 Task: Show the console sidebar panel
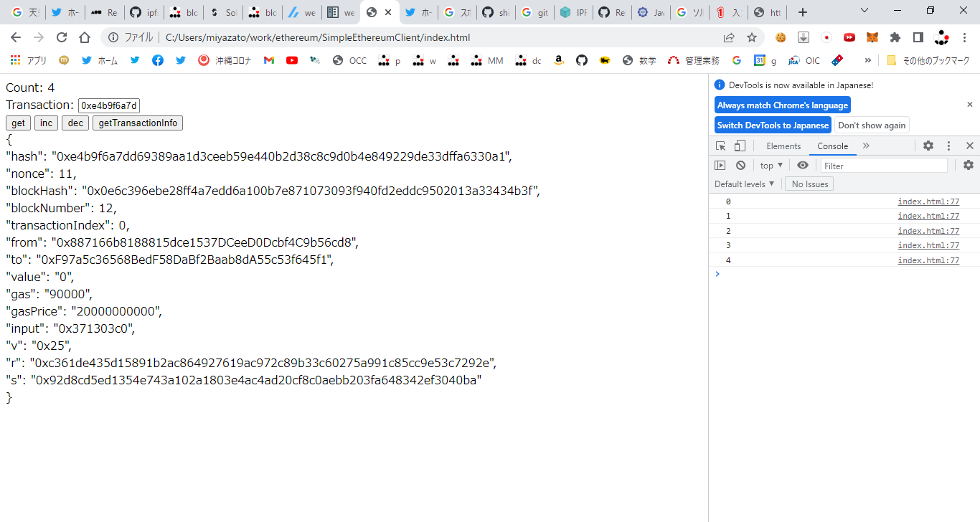pos(720,166)
